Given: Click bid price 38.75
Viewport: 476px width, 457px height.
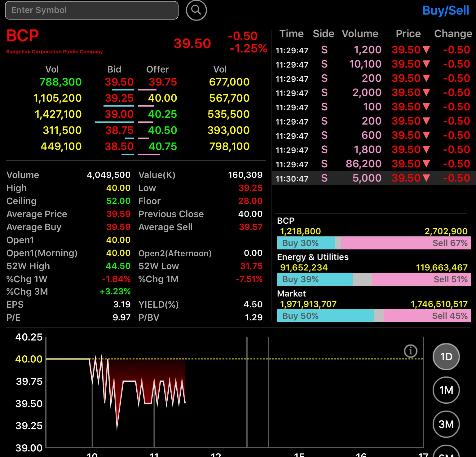Looking at the screenshot, I should pyautogui.click(x=119, y=130).
